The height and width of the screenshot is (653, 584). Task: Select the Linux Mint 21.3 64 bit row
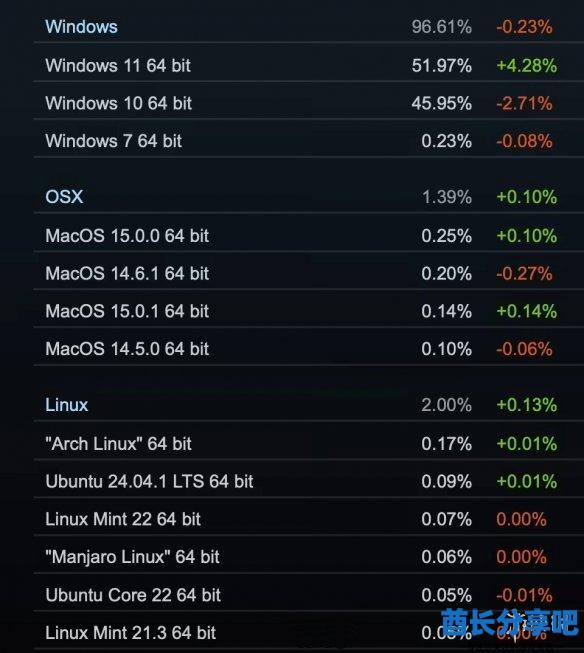point(309,633)
